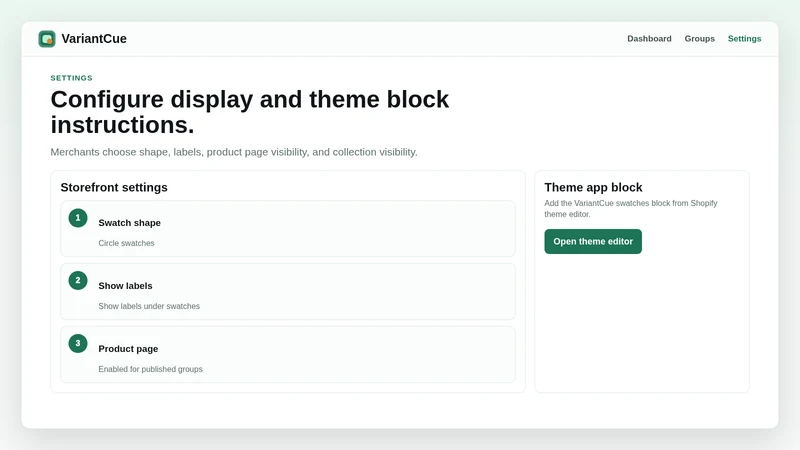Click the step 1 number badge
The height and width of the screenshot is (450, 800).
(x=78, y=218)
